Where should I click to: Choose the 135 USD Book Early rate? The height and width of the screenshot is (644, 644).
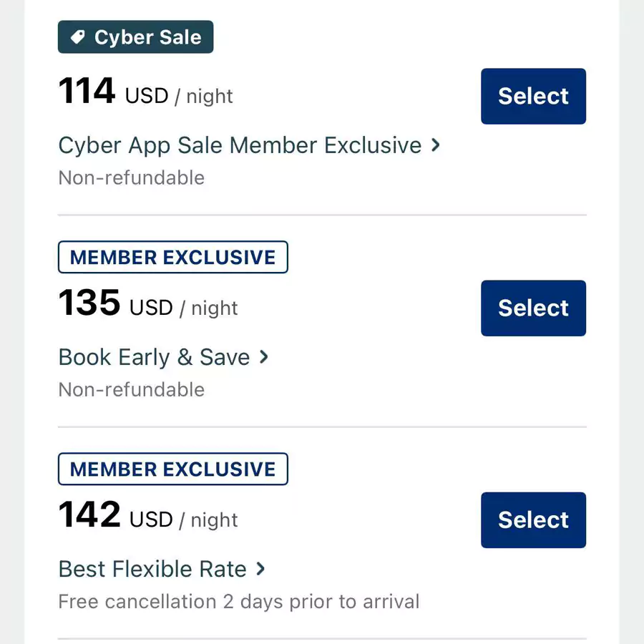pyautogui.click(x=533, y=308)
